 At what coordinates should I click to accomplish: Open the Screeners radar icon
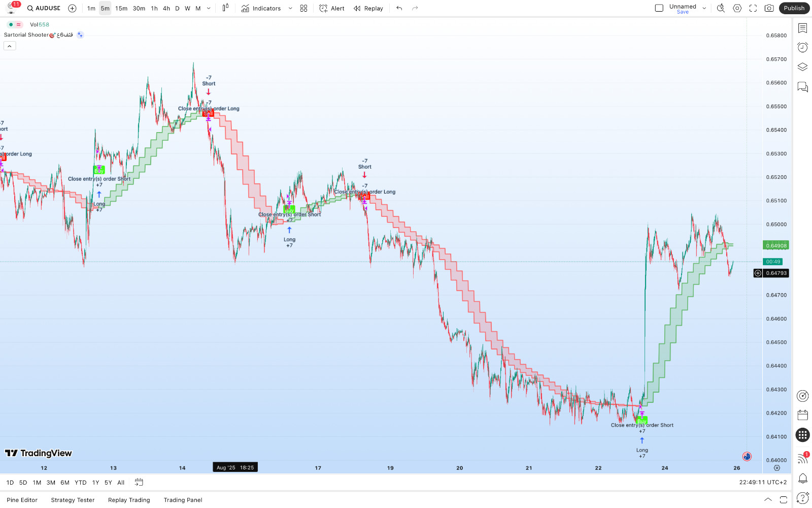802,396
